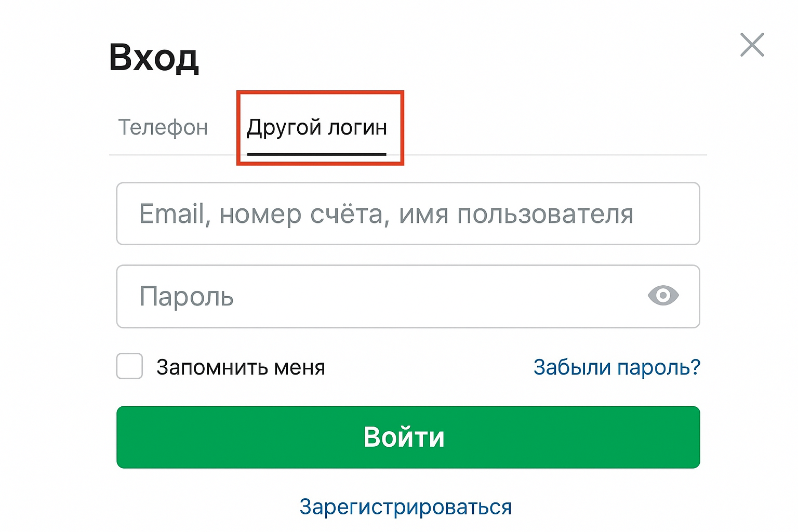Image resolution: width=798 pixels, height=532 pixels.
Task: Toggle password visibility in the Пароль field
Action: (x=664, y=296)
